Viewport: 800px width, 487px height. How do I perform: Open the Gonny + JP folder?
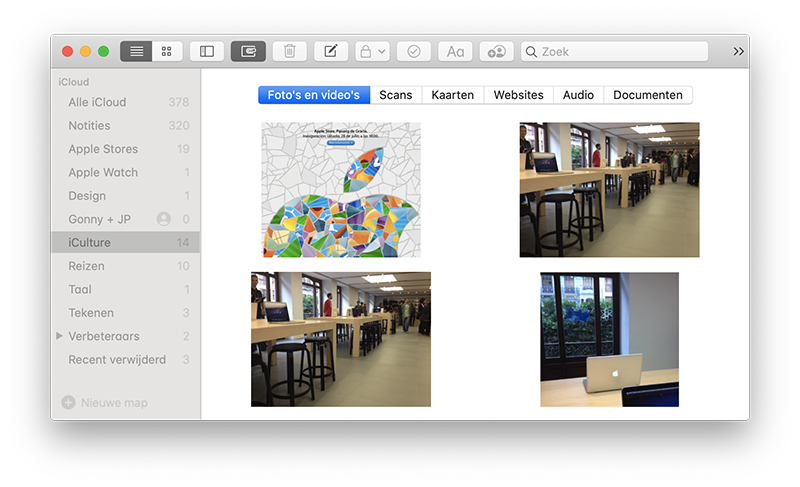[126, 219]
